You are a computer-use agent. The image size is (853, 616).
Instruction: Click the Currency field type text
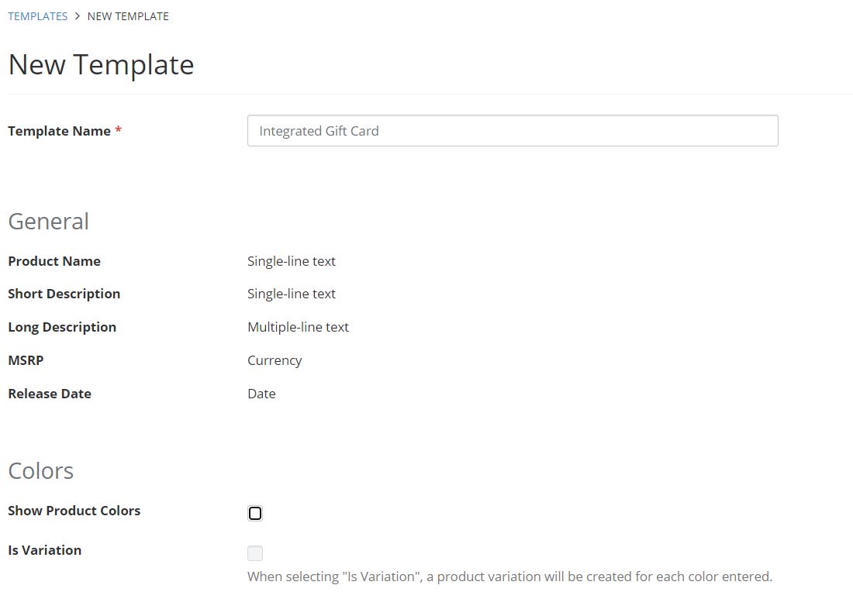275,360
